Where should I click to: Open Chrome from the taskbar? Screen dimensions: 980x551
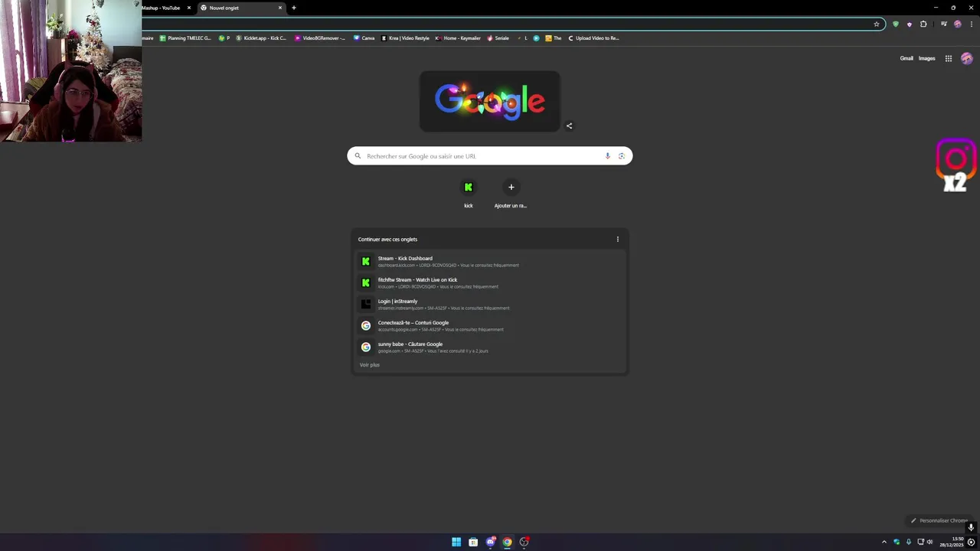pos(507,542)
